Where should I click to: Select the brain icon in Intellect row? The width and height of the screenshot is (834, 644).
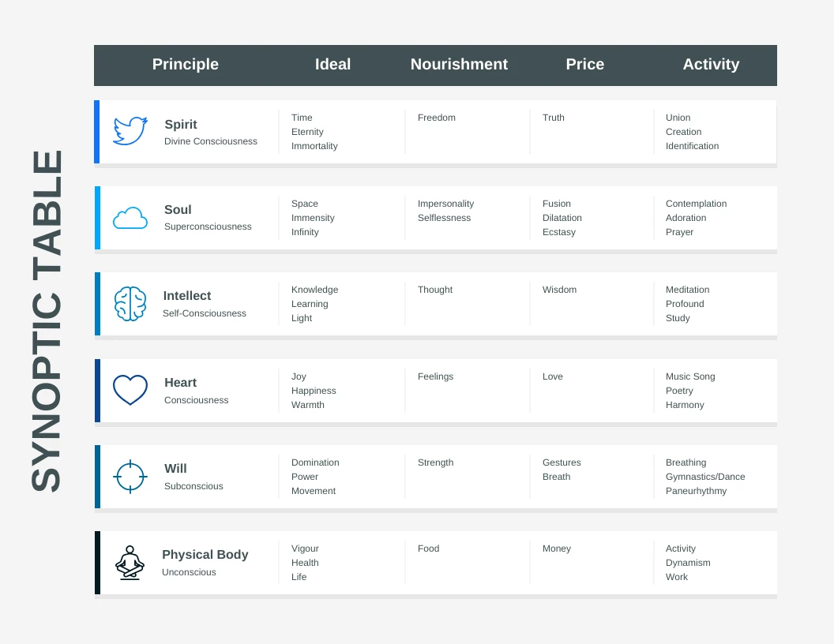(x=130, y=304)
